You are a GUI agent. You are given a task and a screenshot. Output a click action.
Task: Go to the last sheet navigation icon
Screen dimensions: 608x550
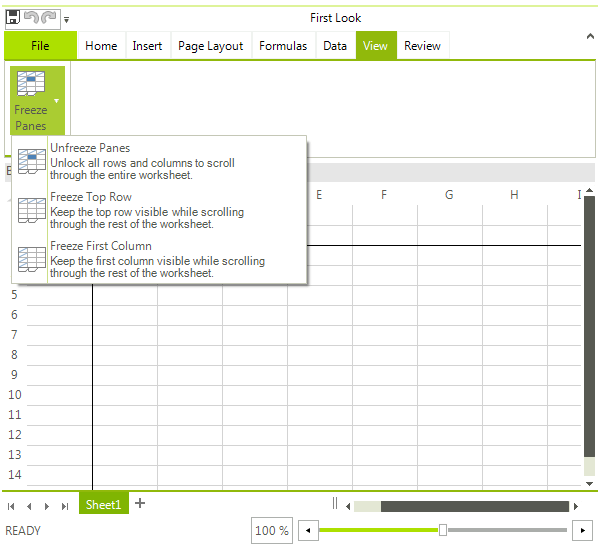pyautogui.click(x=65, y=506)
